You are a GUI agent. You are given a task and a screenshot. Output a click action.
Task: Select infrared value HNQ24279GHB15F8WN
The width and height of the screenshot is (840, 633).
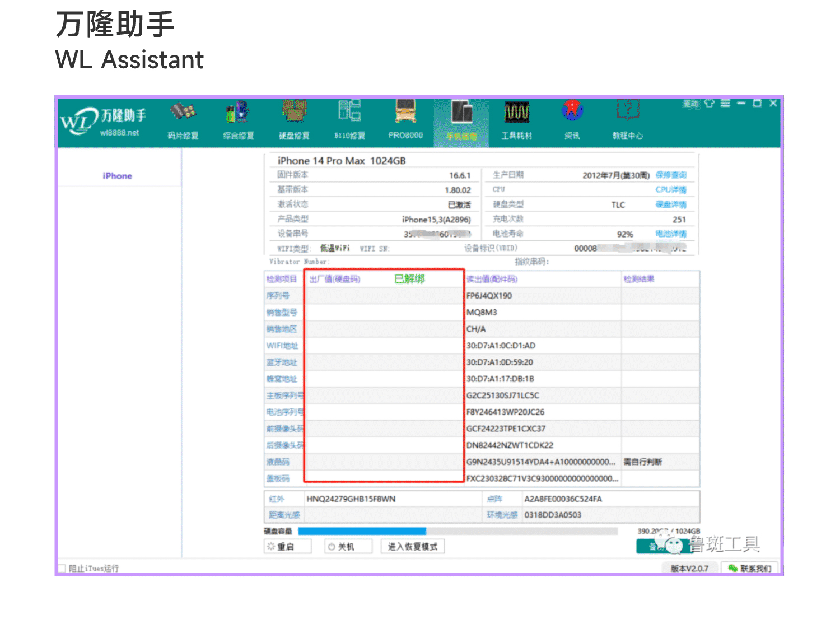[x=351, y=499]
